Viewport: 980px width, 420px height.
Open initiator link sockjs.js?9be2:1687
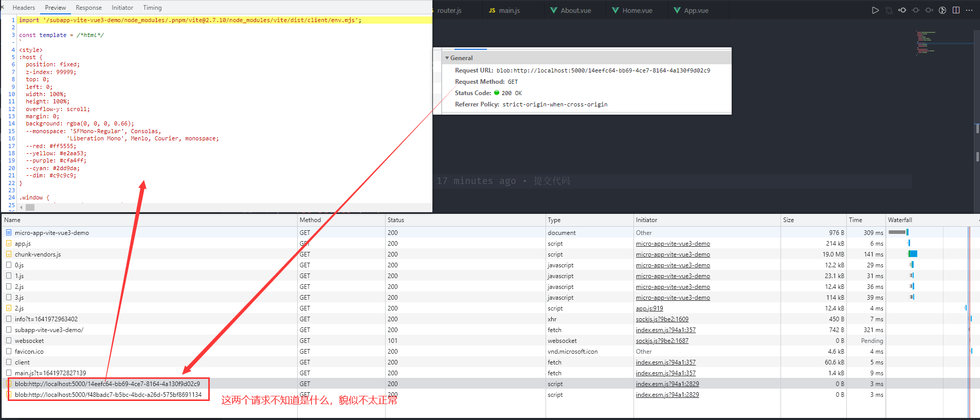[x=662, y=341]
